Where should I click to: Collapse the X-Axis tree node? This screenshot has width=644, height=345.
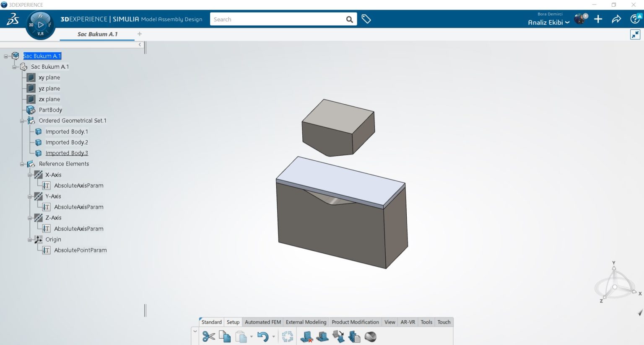(29, 175)
